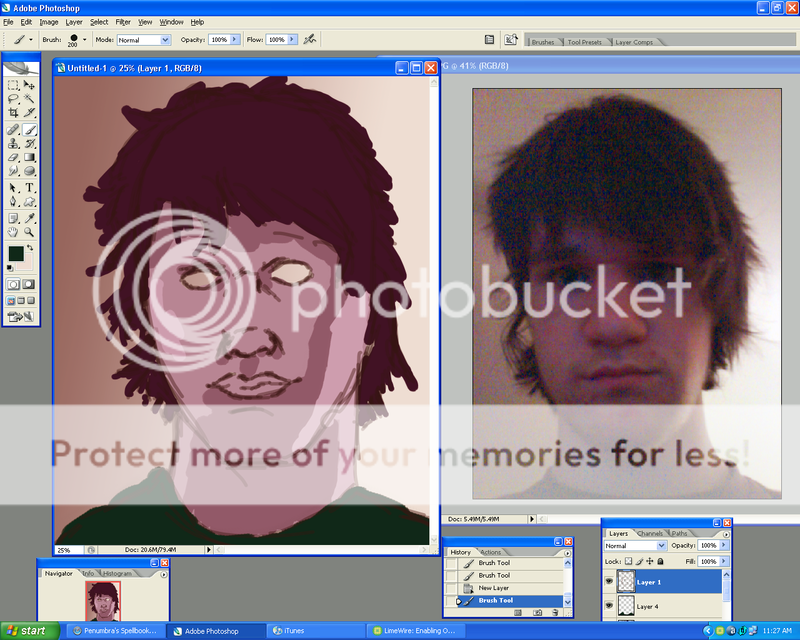Open the layer Opacity dropdown arrow

[723, 545]
